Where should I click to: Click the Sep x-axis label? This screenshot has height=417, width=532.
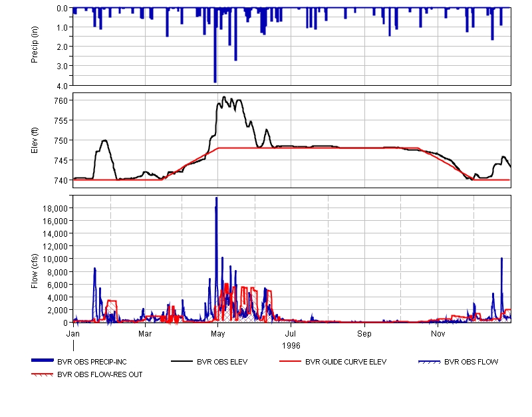pos(364,333)
